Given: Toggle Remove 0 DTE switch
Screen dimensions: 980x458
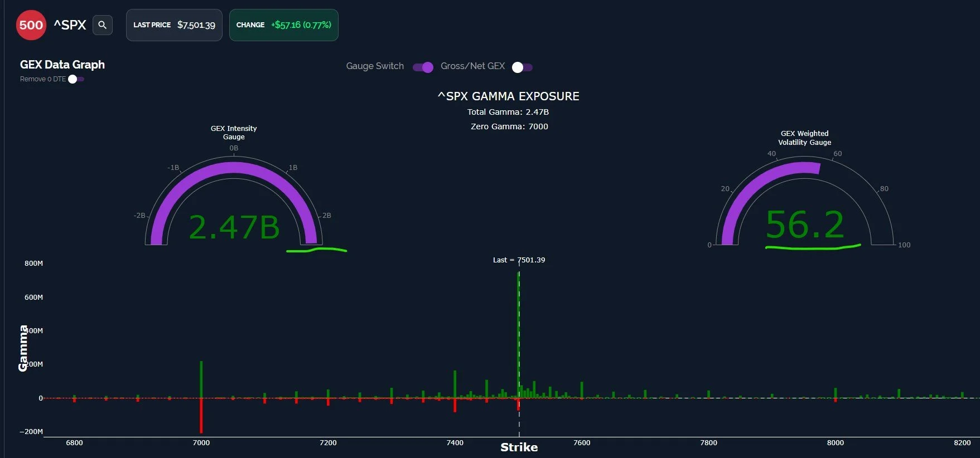Looking at the screenshot, I should 76,79.
